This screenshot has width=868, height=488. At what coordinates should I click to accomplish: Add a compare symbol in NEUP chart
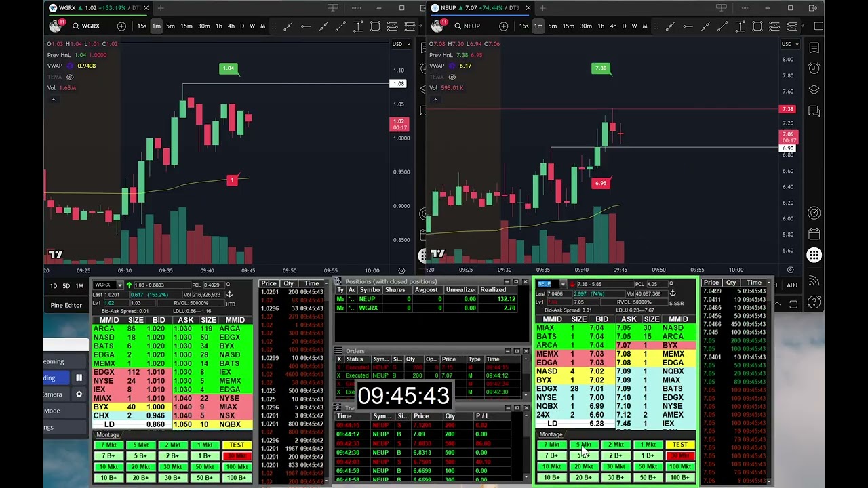pyautogui.click(x=503, y=26)
